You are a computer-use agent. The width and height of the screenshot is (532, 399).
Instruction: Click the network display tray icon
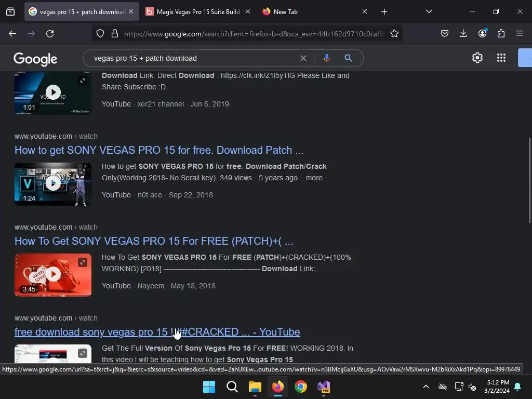click(x=459, y=387)
